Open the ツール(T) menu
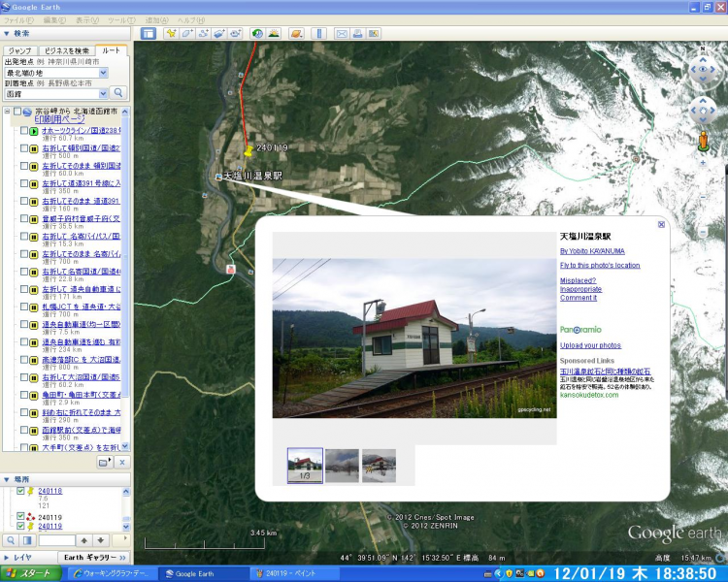Screen dimensions: 728x582 coord(121,20)
